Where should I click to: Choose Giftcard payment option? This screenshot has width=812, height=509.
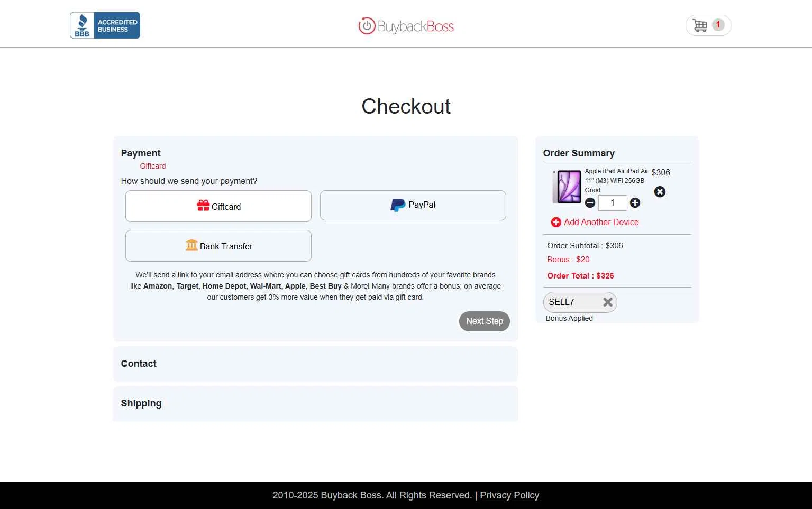pos(218,206)
